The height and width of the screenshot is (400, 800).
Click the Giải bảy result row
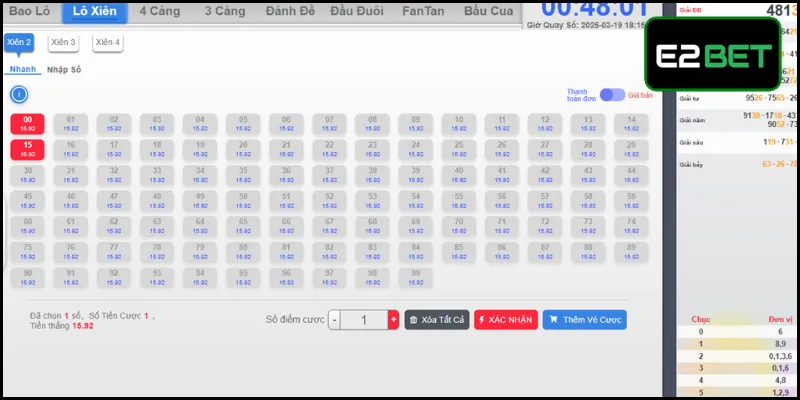pyautogui.click(x=738, y=164)
